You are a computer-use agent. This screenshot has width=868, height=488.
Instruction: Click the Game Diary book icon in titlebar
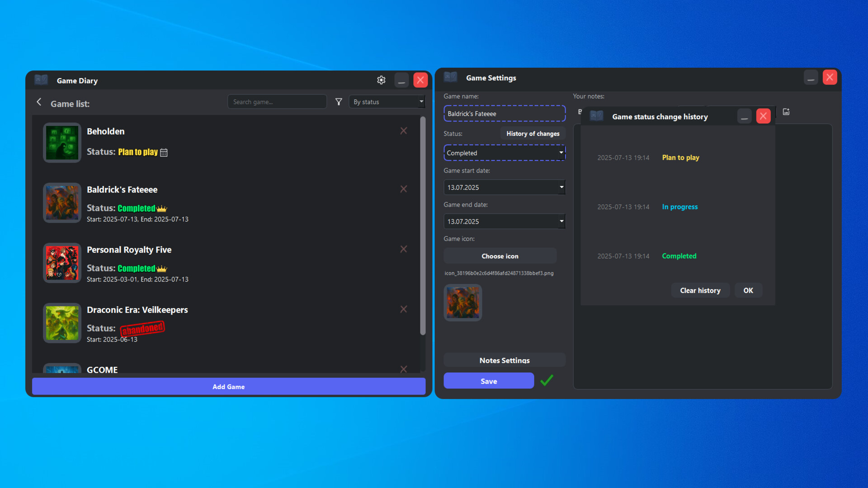(41, 80)
